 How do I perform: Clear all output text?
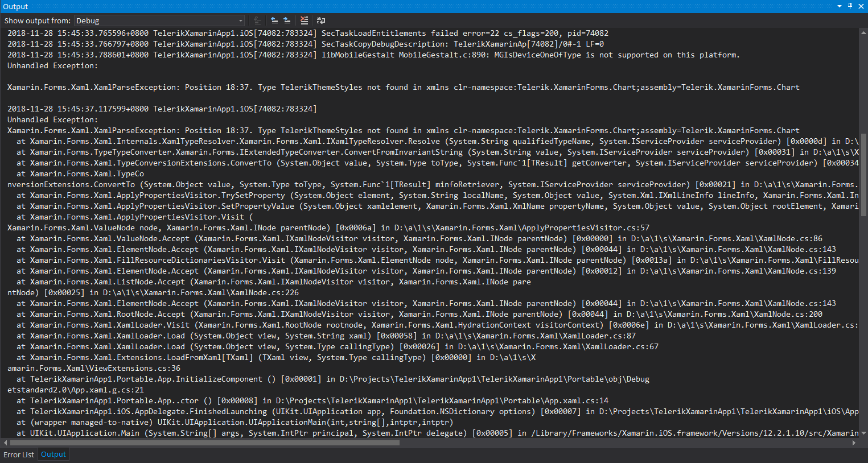click(305, 20)
